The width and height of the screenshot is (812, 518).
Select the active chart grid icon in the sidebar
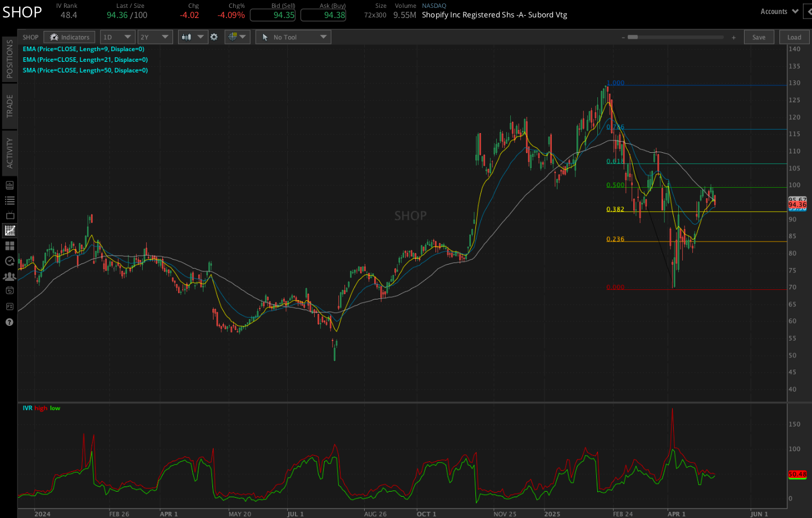[x=10, y=230]
